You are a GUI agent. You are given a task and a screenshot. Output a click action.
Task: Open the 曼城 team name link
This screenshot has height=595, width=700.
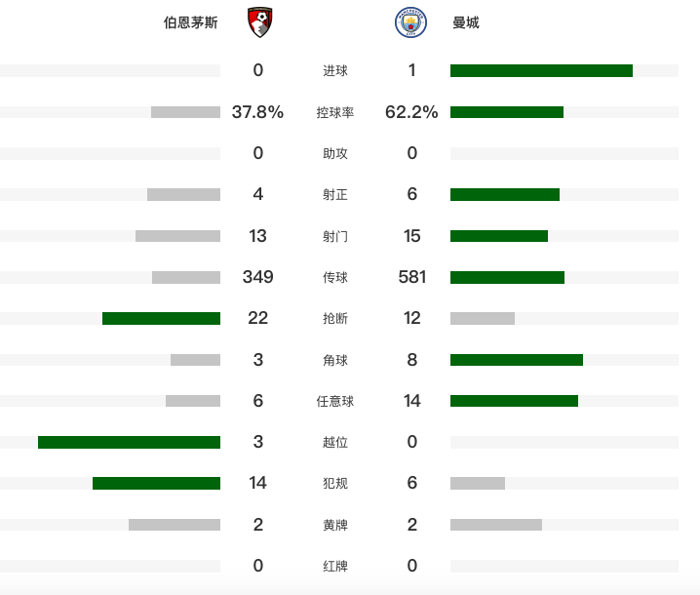(x=466, y=22)
